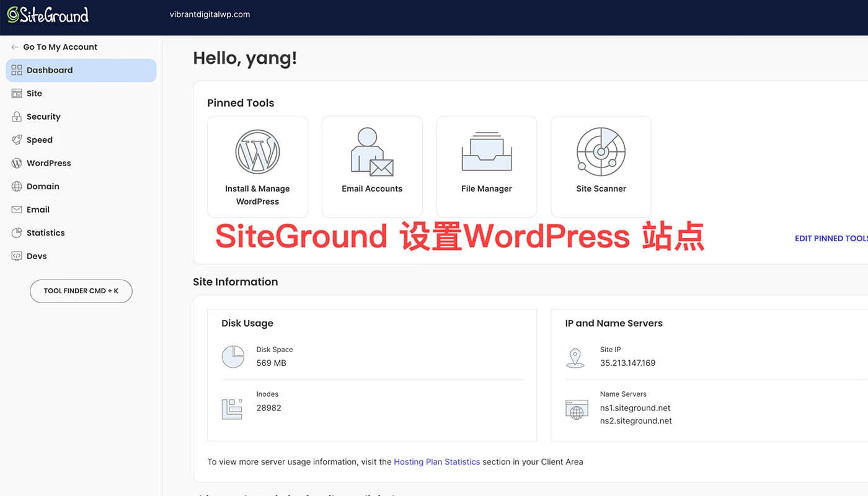This screenshot has height=496, width=868.
Task: Click the back arrow next to Go To My Account
Action: click(12, 46)
